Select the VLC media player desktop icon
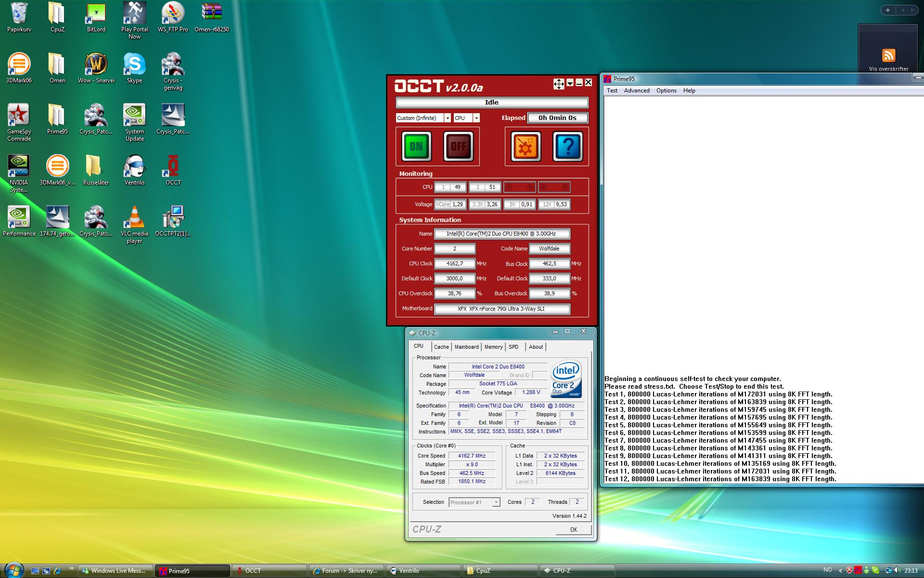The height and width of the screenshot is (578, 924). pos(134,224)
